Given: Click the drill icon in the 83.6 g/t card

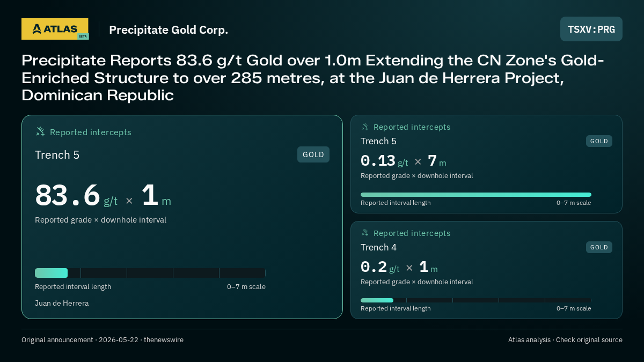Looking at the screenshot, I should pyautogui.click(x=40, y=132).
